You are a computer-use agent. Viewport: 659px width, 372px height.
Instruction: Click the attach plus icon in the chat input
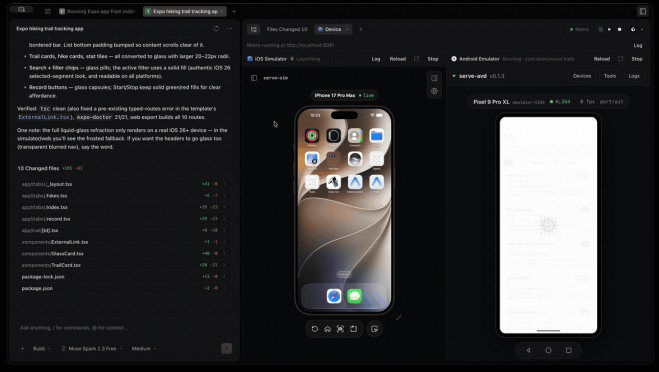coord(23,348)
